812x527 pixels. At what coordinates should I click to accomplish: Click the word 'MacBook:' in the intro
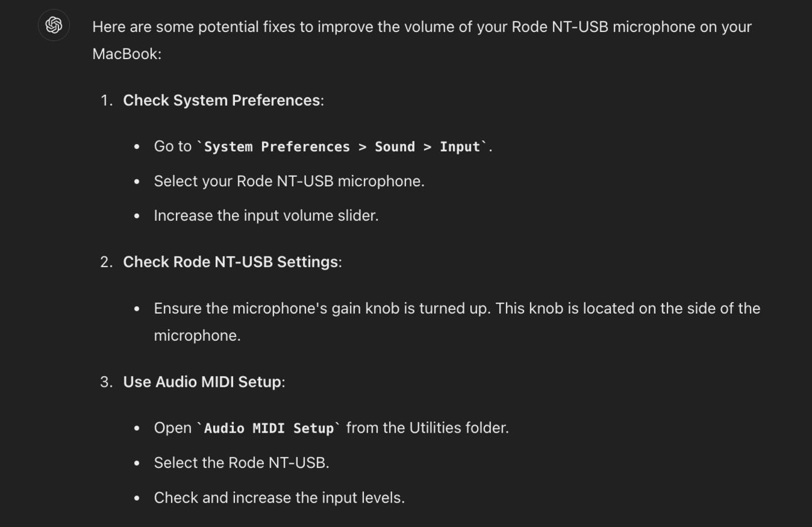click(x=127, y=54)
